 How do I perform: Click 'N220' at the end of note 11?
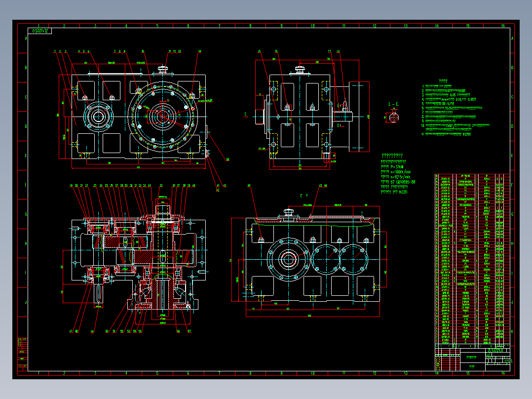point(466,134)
